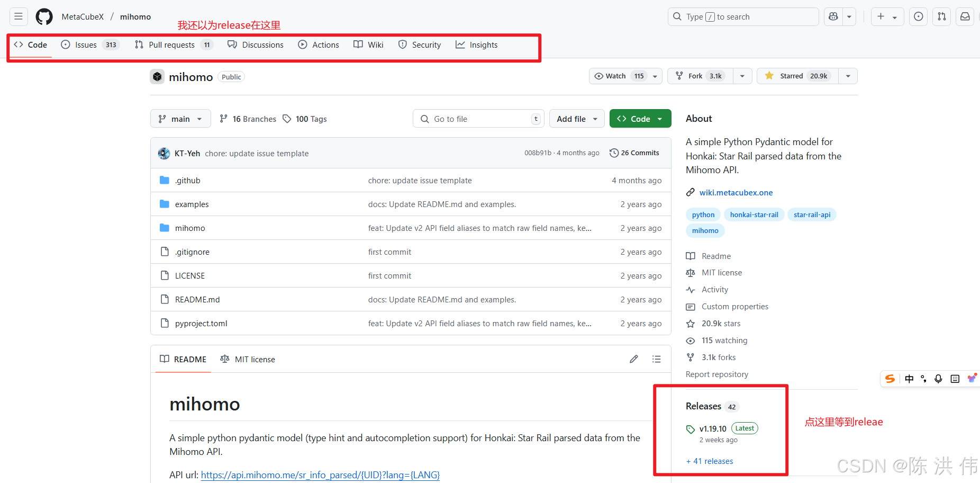Edit README with the pencil icon
This screenshot has width=980, height=483.
click(x=634, y=359)
